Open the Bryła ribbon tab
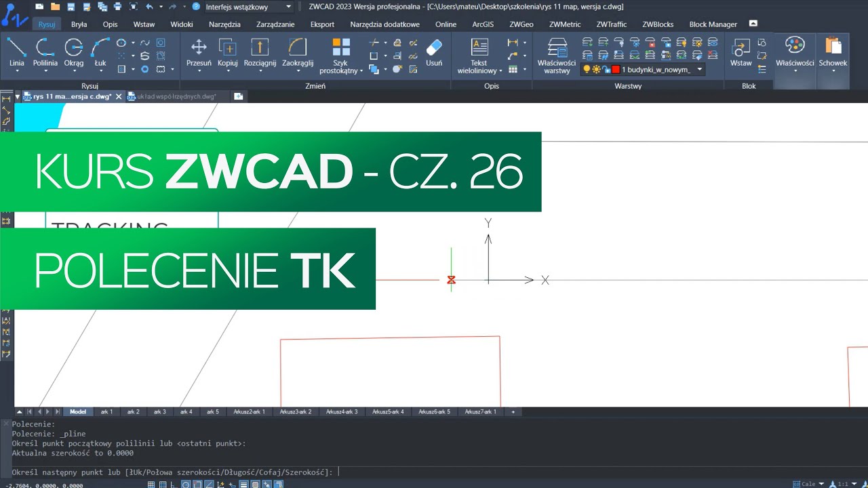868x488 pixels. point(79,24)
